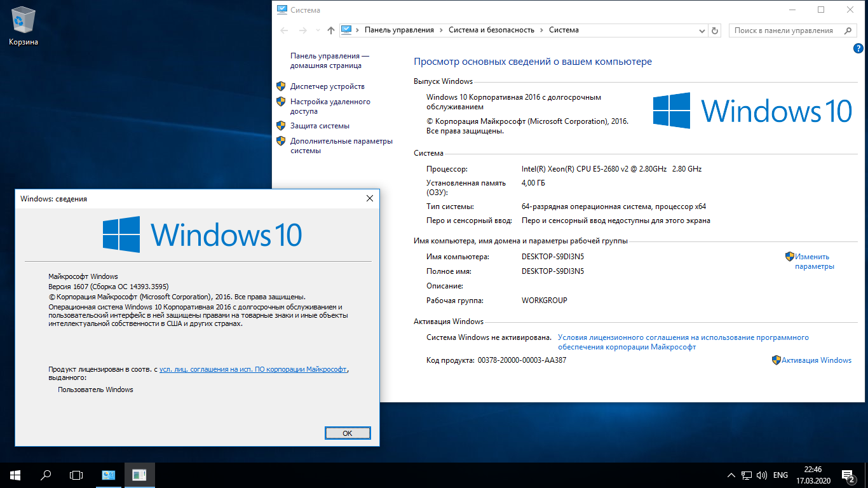
Task: Click Активация Windows link
Action: [817, 360]
